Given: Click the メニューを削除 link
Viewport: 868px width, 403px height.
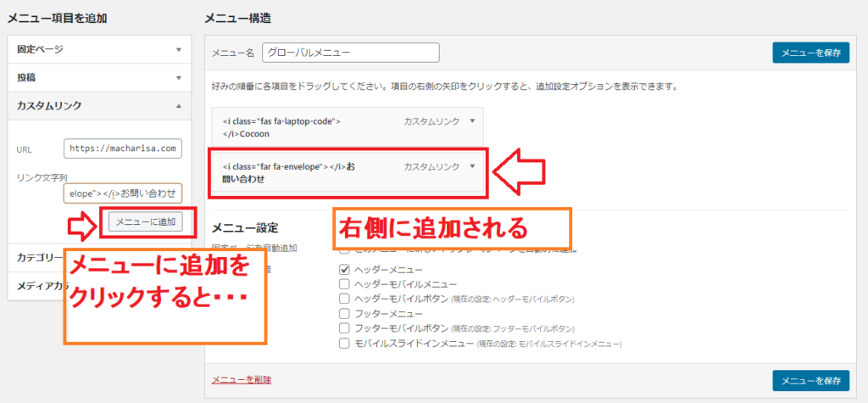Looking at the screenshot, I should click(242, 380).
